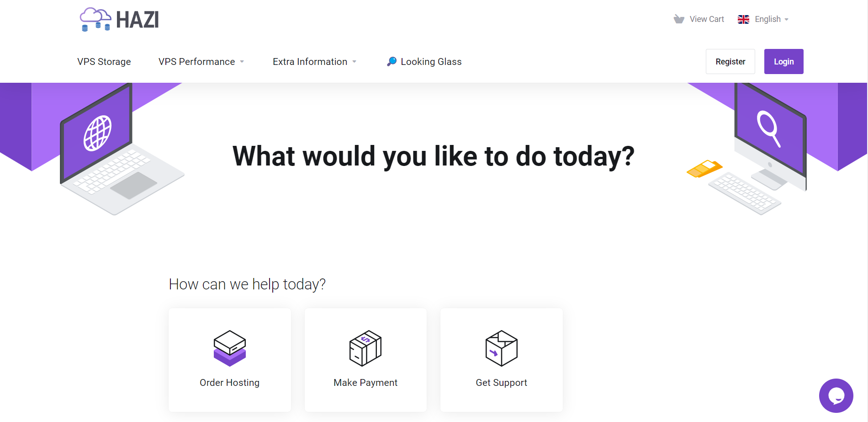Click the laptop globe illustration
Screen dimensions: 868x422
point(122,149)
